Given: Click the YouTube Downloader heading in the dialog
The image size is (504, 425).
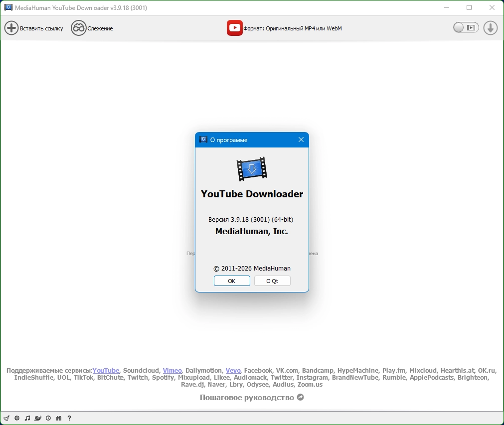Looking at the screenshot, I should pyautogui.click(x=252, y=194).
